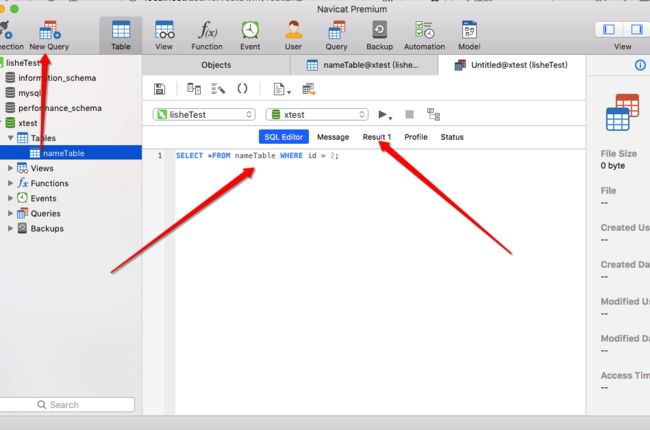Click the New Query toolbar icon
Viewport: 650px width, 430px height.
click(49, 35)
